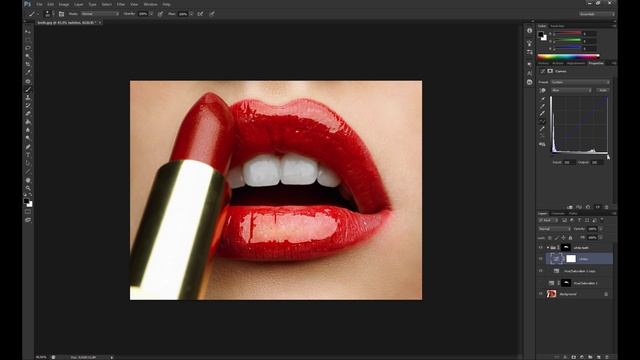The width and height of the screenshot is (640, 360).
Task: Open the Image menu
Action: pos(64,4)
